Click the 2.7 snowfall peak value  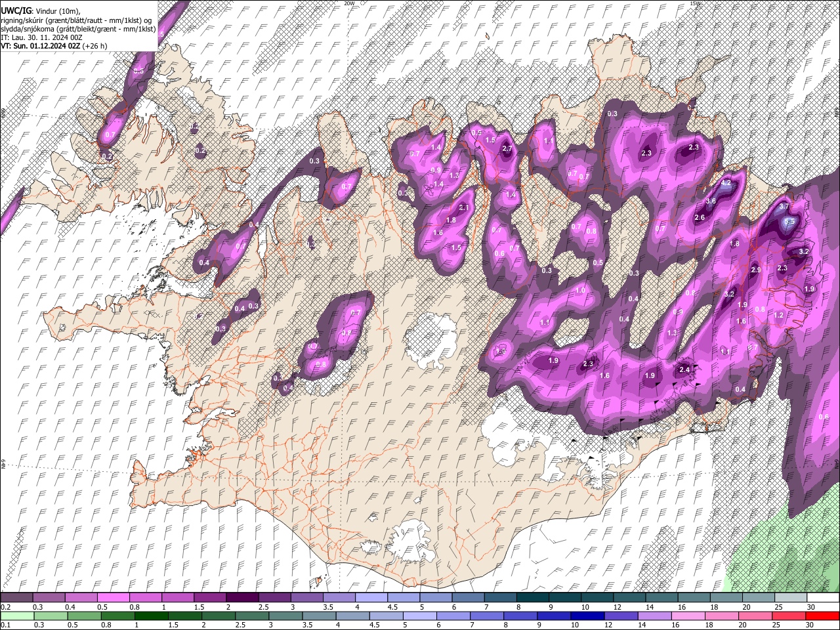(x=507, y=149)
